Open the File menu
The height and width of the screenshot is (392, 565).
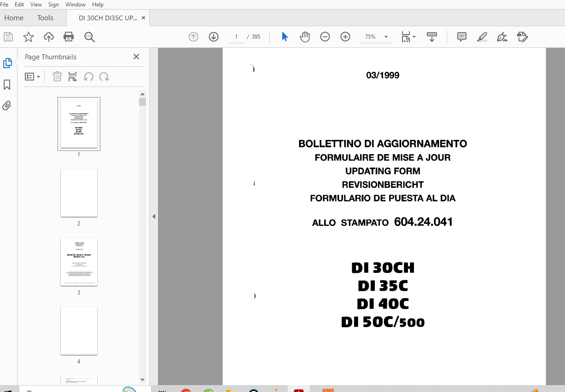click(5, 5)
